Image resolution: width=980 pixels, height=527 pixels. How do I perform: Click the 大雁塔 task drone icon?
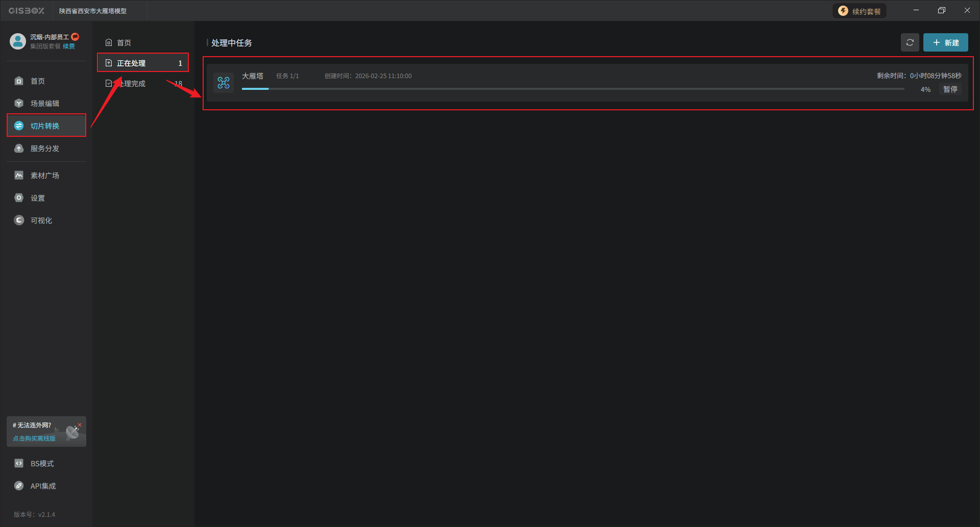coord(224,83)
